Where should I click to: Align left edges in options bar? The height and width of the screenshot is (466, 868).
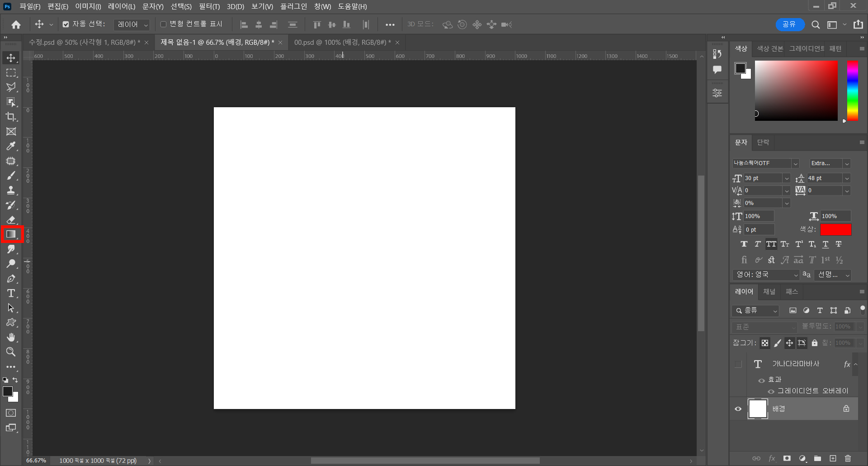pos(244,25)
